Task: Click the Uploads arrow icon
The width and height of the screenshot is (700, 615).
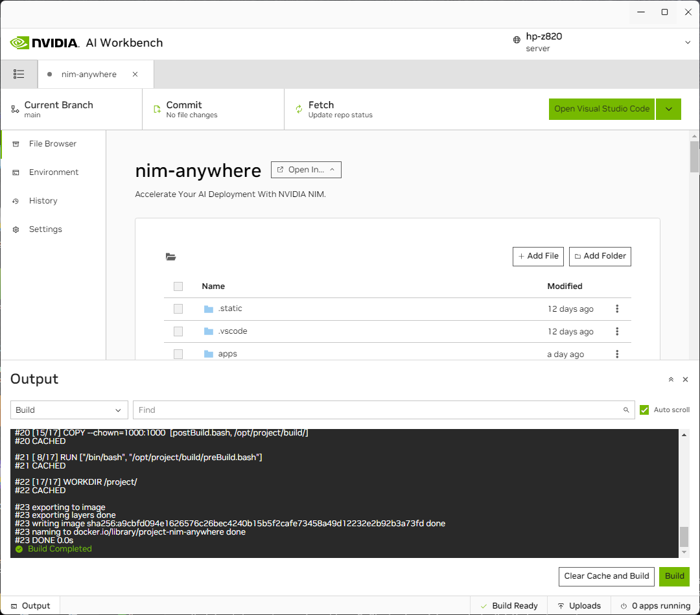Action: click(561, 606)
